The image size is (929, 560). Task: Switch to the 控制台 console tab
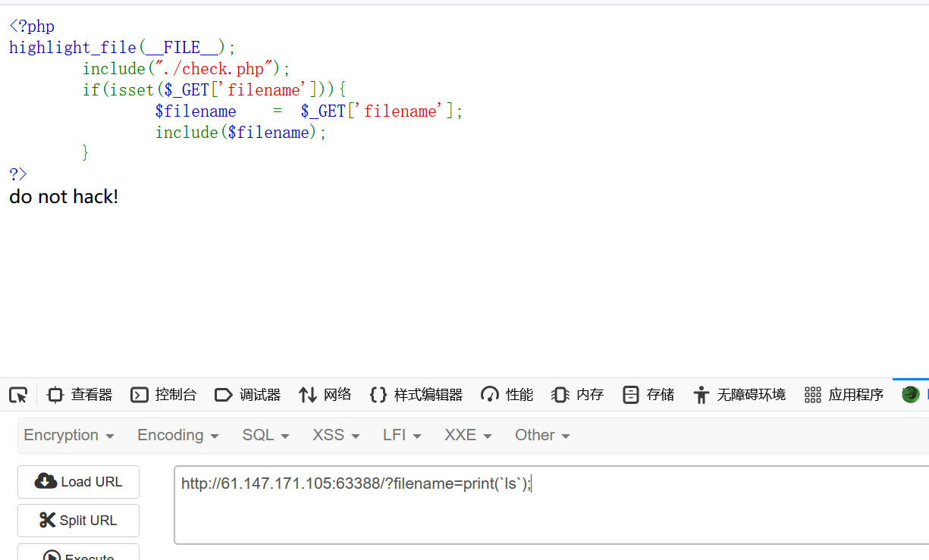click(164, 395)
